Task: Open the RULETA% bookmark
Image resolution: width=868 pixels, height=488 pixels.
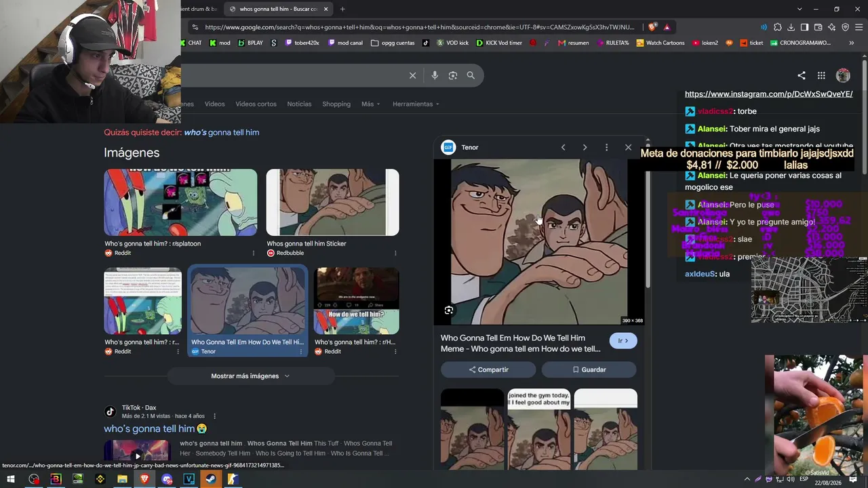Action: [x=613, y=43]
